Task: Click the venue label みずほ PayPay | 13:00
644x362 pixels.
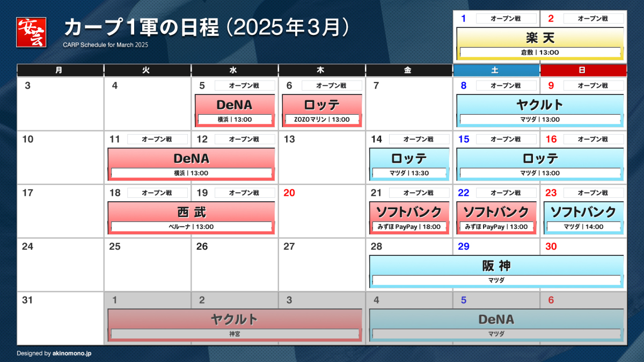Action: tap(496, 227)
